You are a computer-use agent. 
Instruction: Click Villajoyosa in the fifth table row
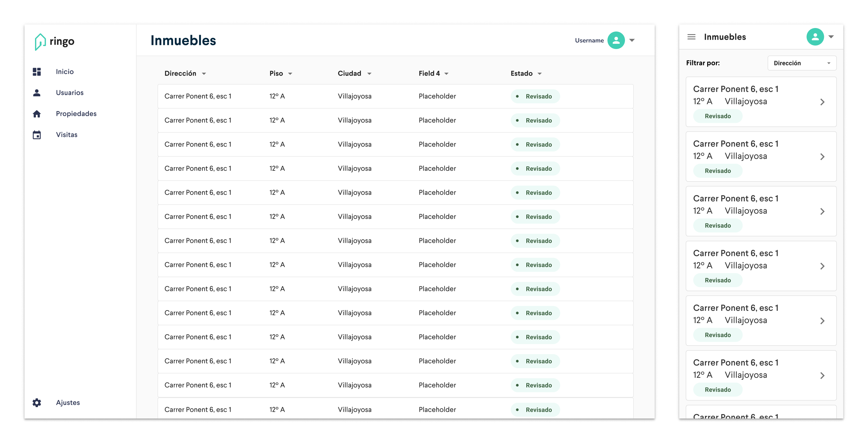[354, 193]
